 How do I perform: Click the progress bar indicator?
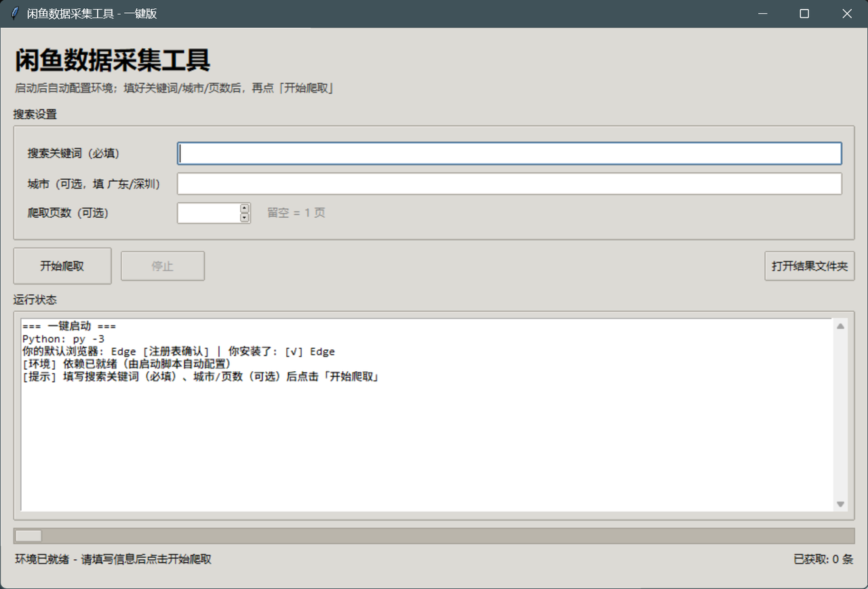click(x=28, y=536)
